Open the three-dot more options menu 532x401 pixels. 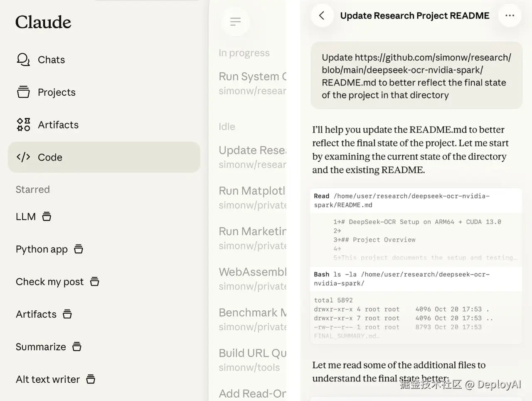510,16
